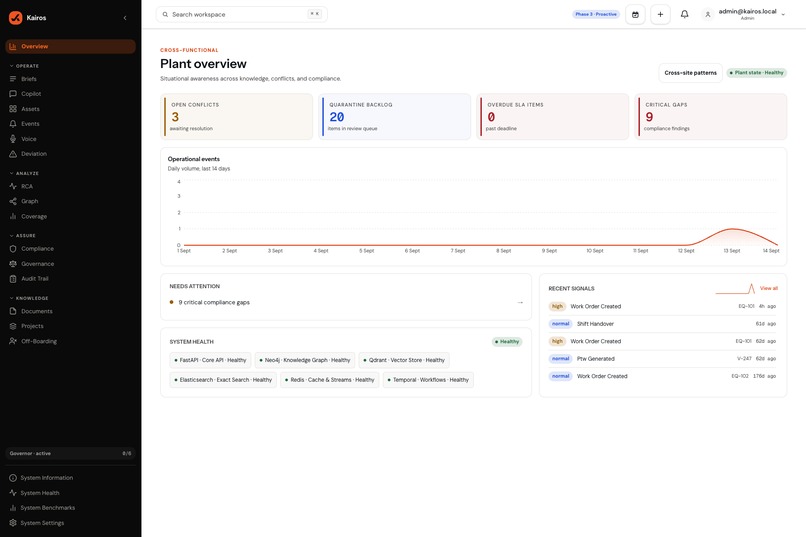Click the Quarantine Backlog card
This screenshot has height=537, width=806.
pyautogui.click(x=394, y=117)
